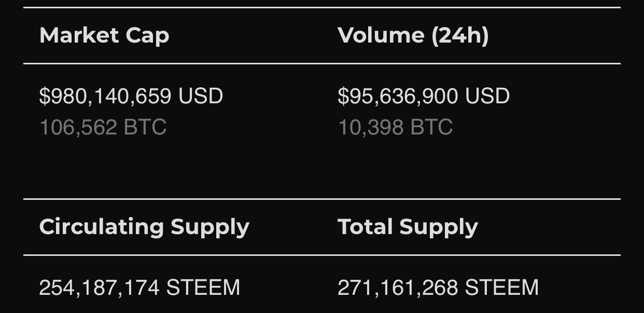Viewport: 644px width, 313px height.
Task: Click the 254,187,174 STEEM circulating supply value
Action: pos(139,288)
